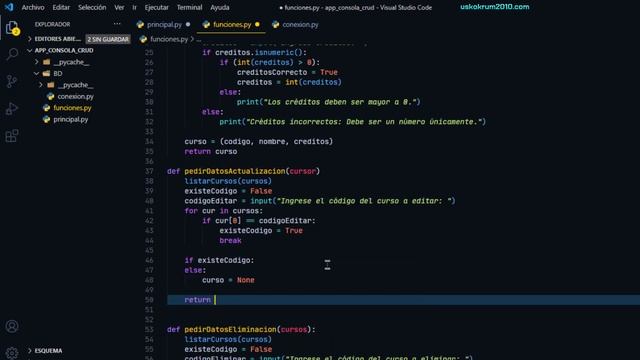Switch to the principal.py tab
Screen dimensions: 640x360
[x=164, y=24]
